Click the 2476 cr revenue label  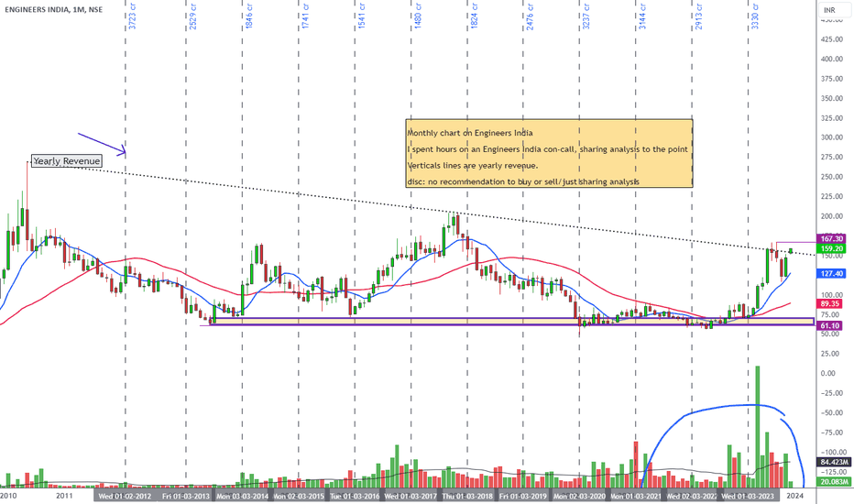(530, 16)
